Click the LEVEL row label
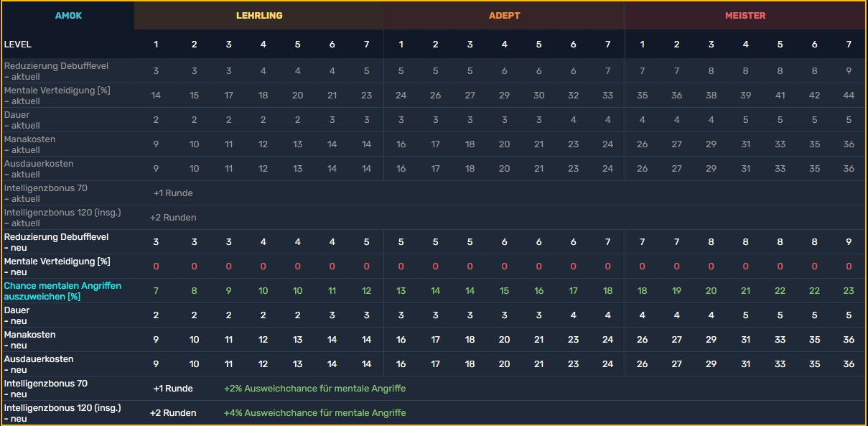 [x=18, y=45]
